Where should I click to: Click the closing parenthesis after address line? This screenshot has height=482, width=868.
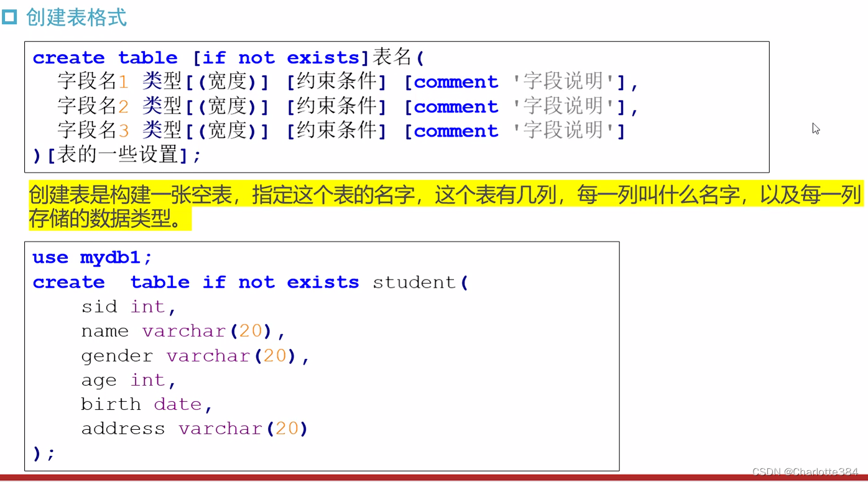(37, 453)
